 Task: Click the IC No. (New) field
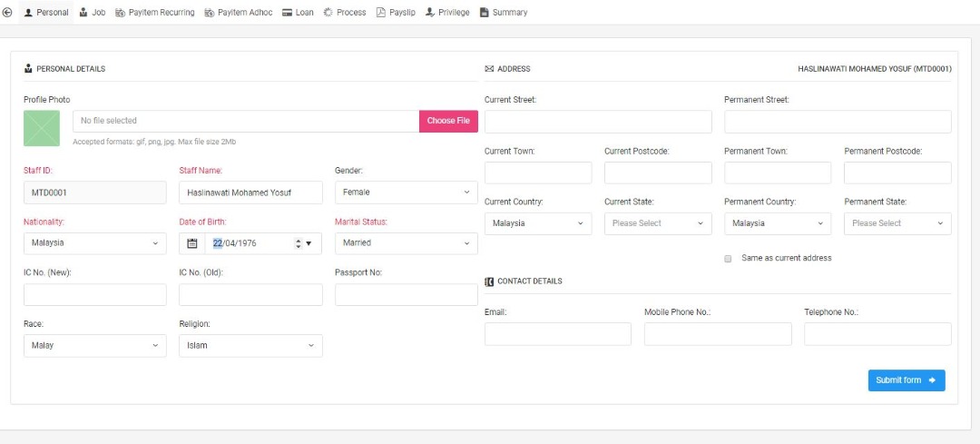click(95, 295)
